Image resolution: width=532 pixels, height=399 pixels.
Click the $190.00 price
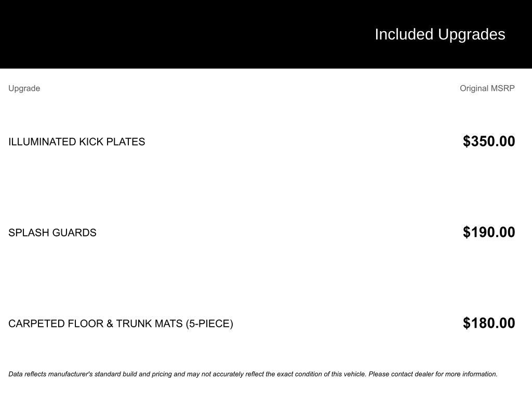click(x=489, y=232)
